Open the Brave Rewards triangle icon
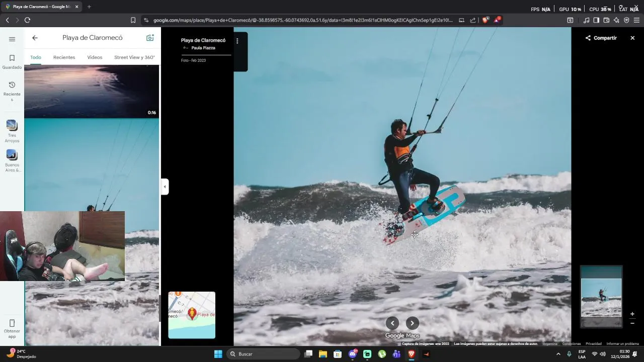The height and width of the screenshot is (362, 644). (497, 20)
